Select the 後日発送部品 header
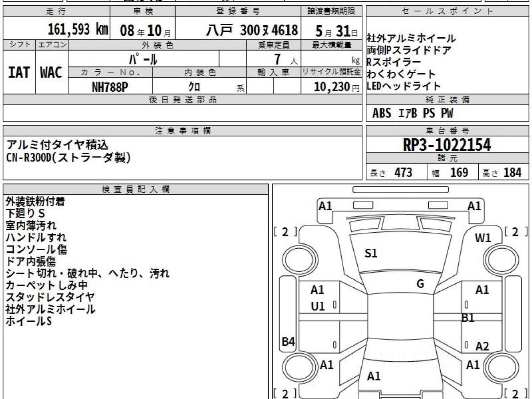The image size is (532, 399). click(x=183, y=100)
